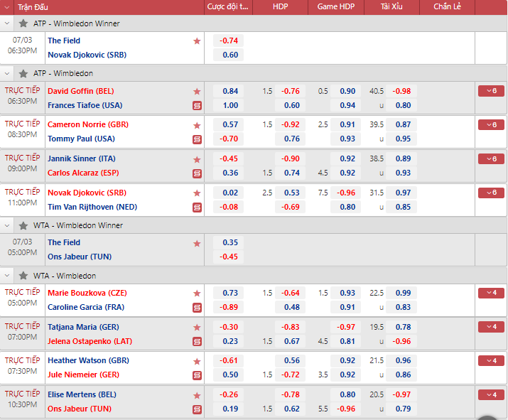Open Cameron Norrie (GBR) match link

pos(88,125)
